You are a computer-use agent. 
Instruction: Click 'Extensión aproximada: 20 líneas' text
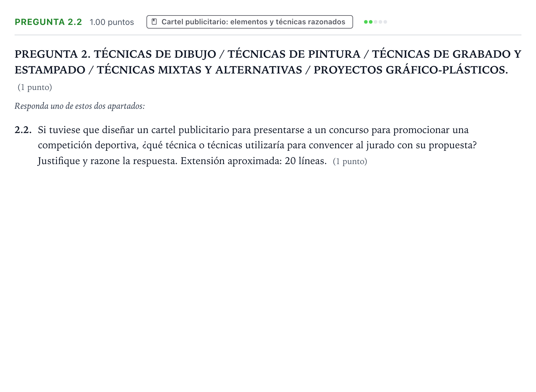pyautogui.click(x=254, y=161)
